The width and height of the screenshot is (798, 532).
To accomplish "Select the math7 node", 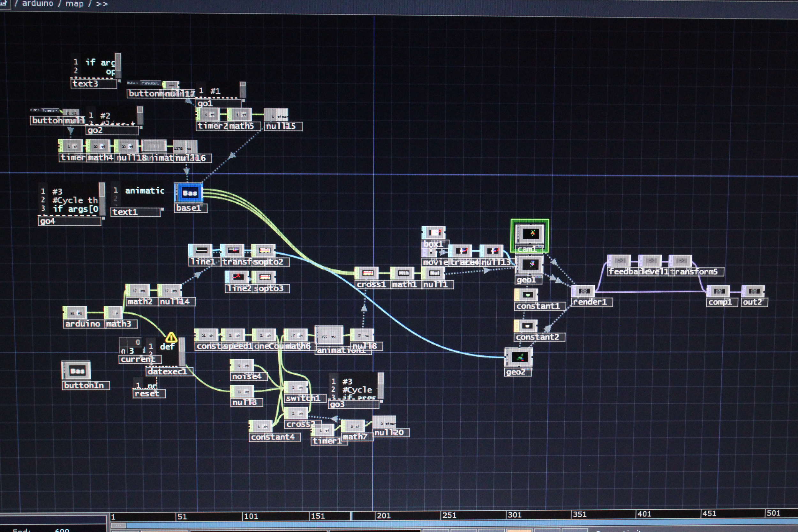I will 353,426.
